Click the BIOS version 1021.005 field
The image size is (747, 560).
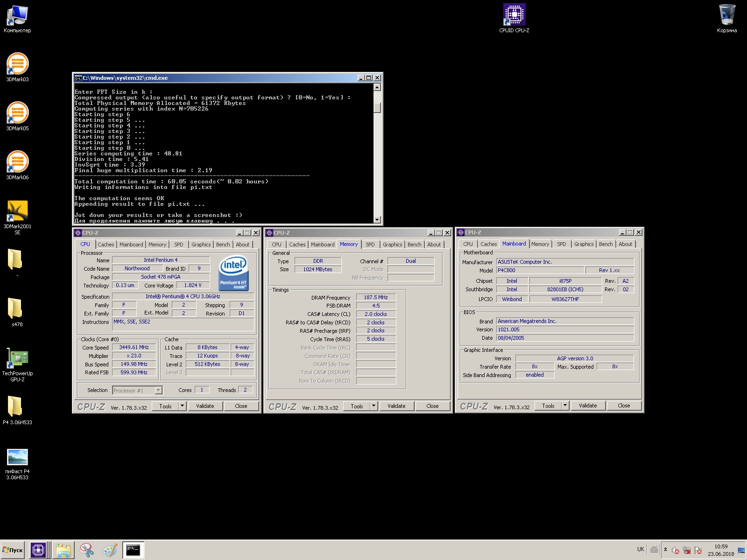click(565, 329)
